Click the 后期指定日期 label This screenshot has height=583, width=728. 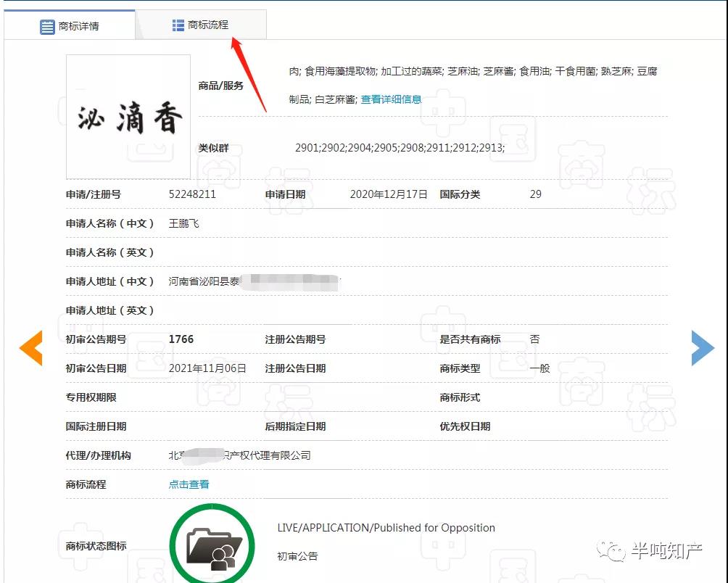pyautogui.click(x=295, y=426)
